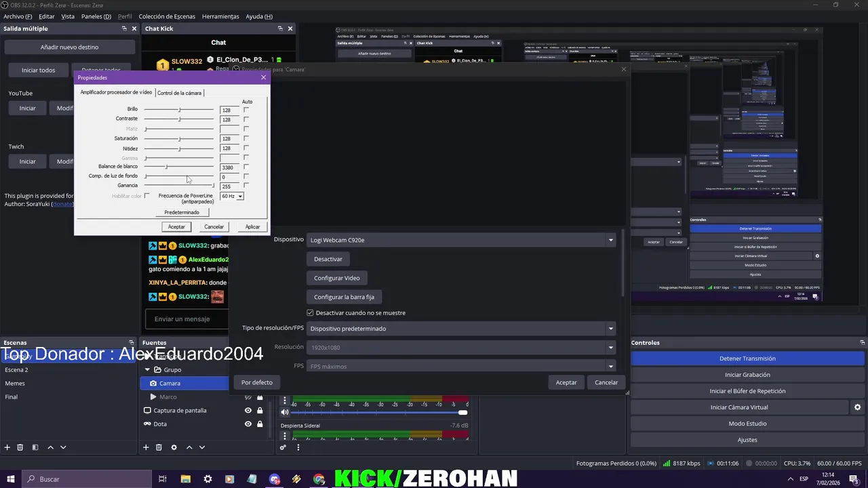868x488 pixels.
Task: Select Amplificador procesador de vídeo tab
Action: [x=116, y=92]
